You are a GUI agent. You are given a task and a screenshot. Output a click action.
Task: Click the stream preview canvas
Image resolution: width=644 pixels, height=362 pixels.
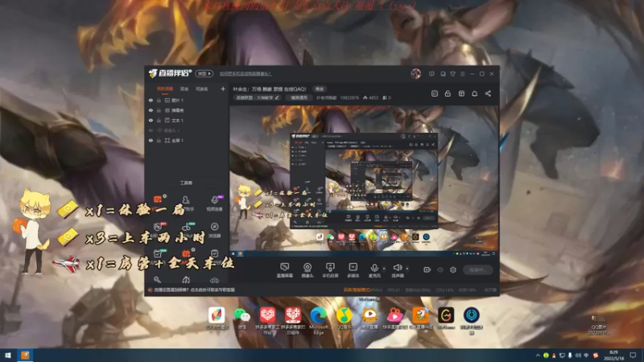point(364,182)
